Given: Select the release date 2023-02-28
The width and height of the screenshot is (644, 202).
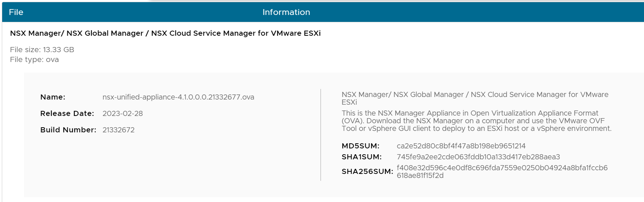Looking at the screenshot, I should pyautogui.click(x=123, y=113).
